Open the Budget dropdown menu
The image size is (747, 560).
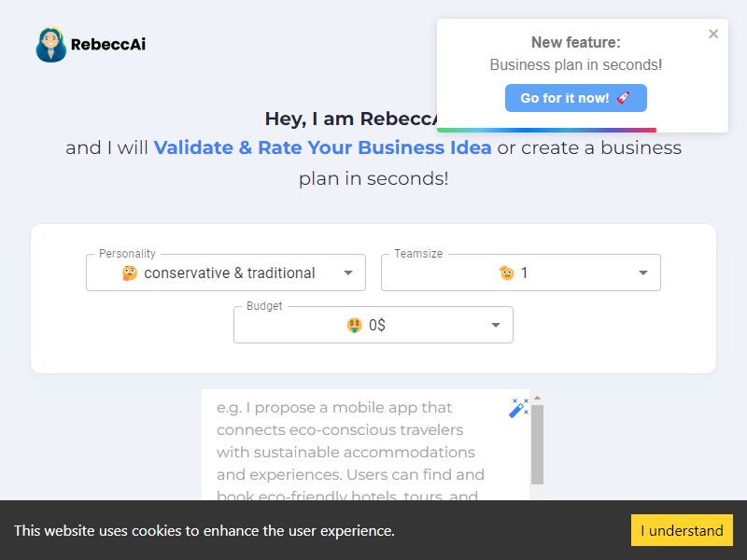point(373,325)
